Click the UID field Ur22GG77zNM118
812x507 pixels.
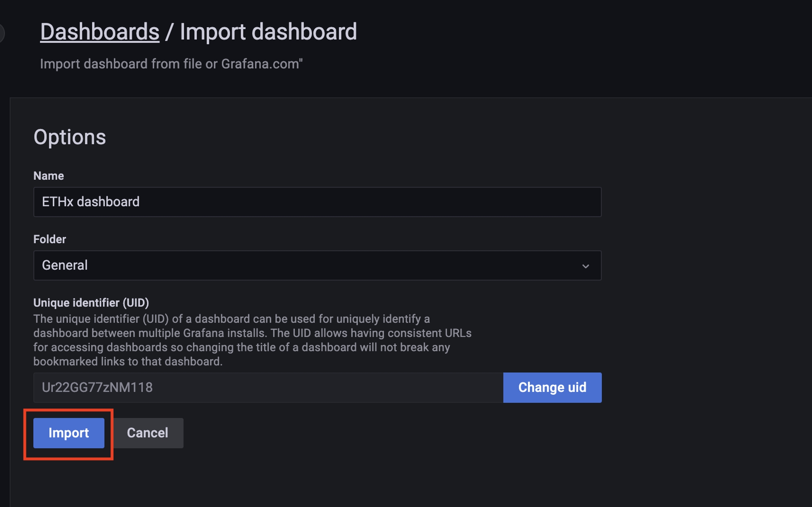tap(268, 387)
